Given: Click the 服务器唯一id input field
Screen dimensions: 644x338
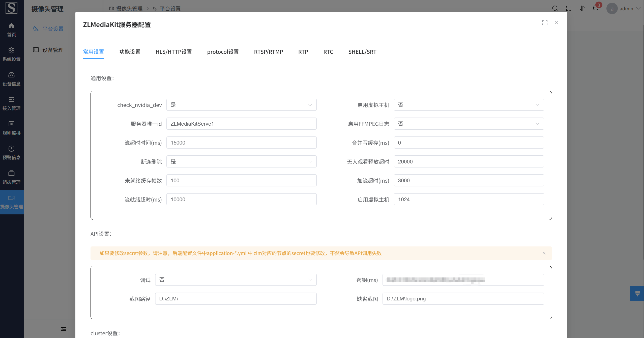Looking at the screenshot, I should (x=241, y=124).
